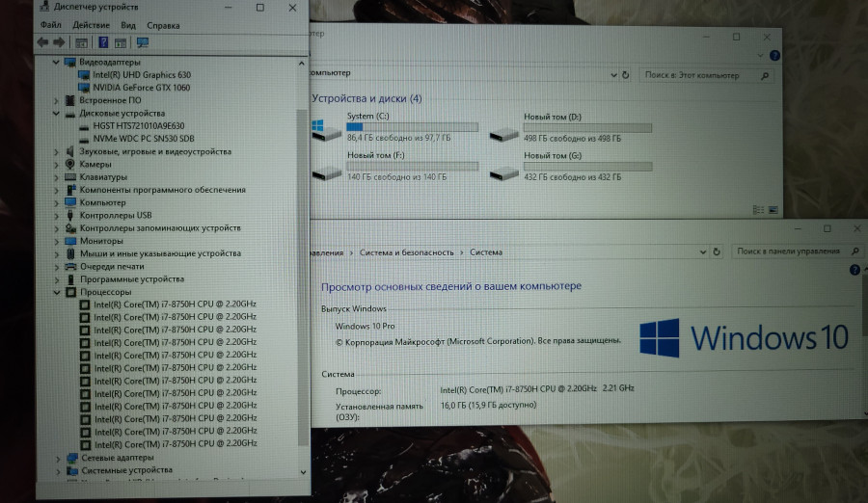Open the Explorer address bar dropdown

613,75
